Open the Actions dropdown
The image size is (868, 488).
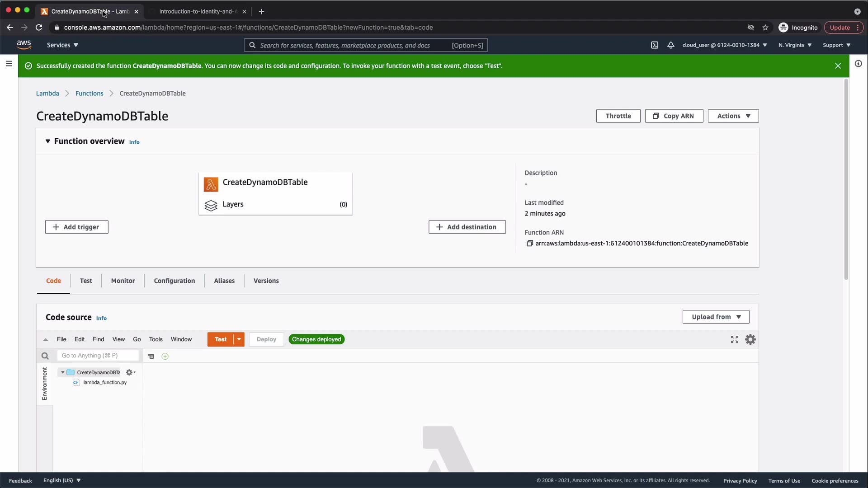tap(733, 116)
